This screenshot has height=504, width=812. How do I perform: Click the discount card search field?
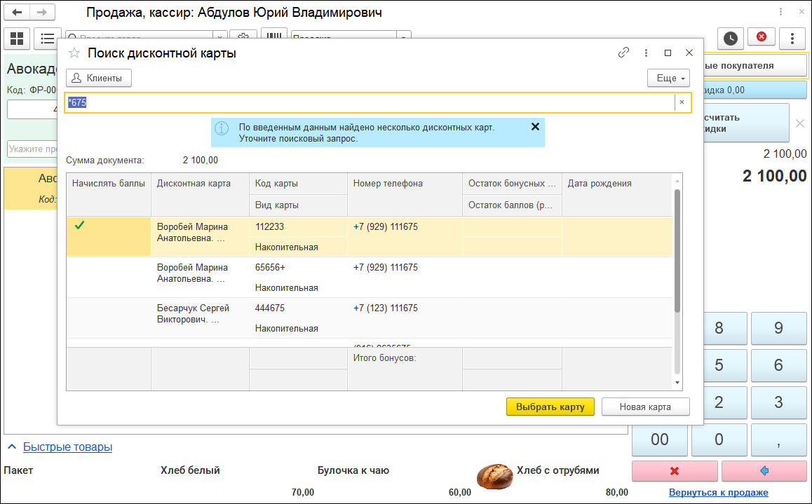(x=370, y=102)
